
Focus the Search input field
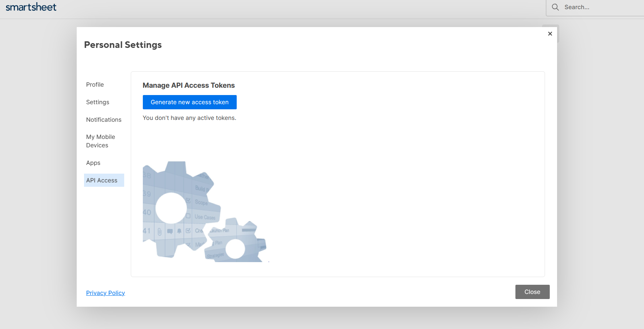(599, 7)
